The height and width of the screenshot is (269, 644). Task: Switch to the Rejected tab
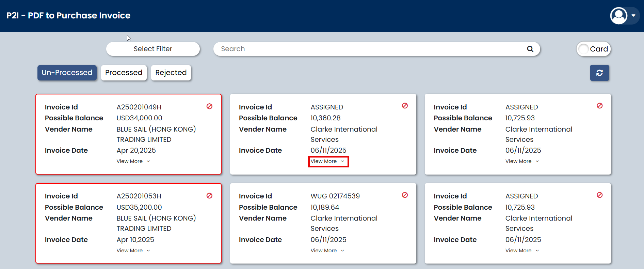click(171, 73)
